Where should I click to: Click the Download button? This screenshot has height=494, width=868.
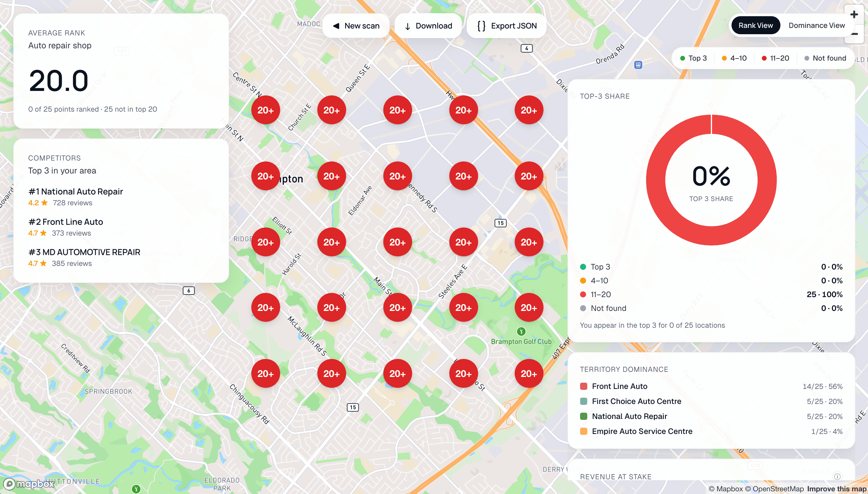click(x=429, y=26)
